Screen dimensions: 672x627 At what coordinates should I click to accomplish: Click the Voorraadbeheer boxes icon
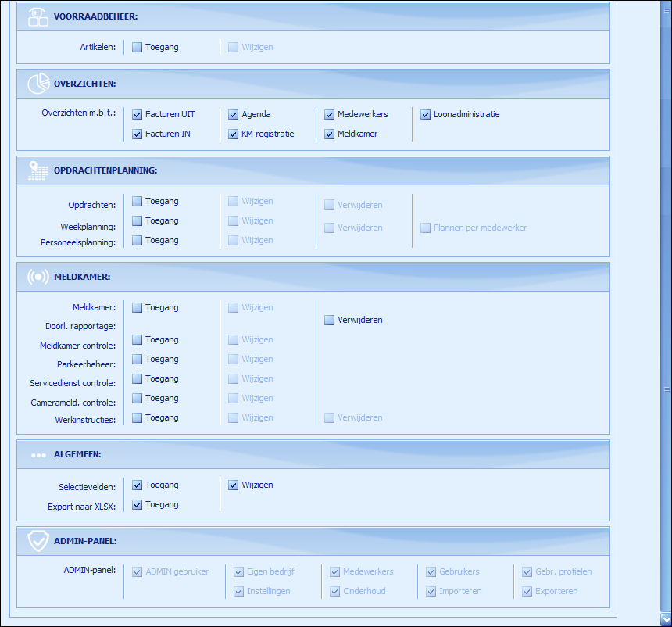(x=38, y=16)
